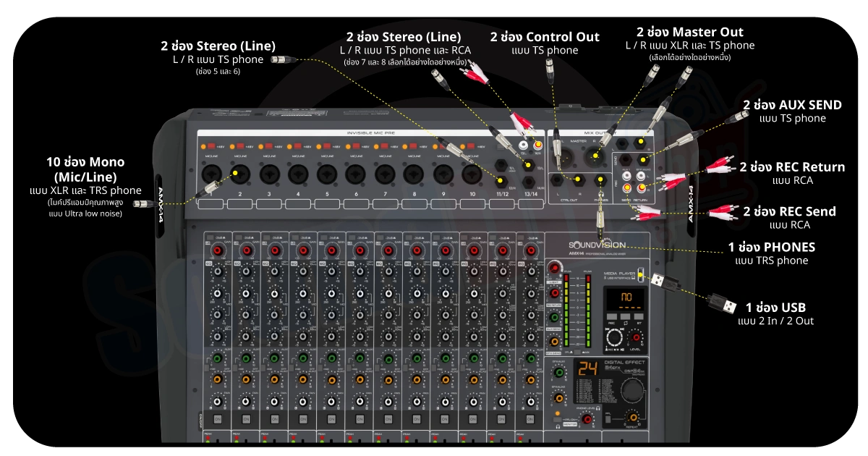Image resolution: width=868 pixels, height=456 pixels.
Task: Click the '2 ช่อง REC Return' label
Action: click(792, 166)
